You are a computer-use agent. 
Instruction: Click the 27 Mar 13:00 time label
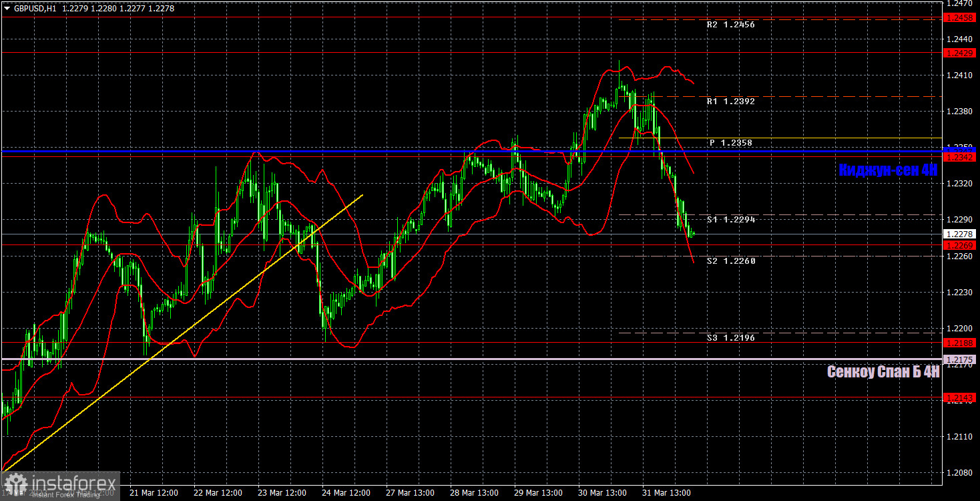click(x=411, y=492)
